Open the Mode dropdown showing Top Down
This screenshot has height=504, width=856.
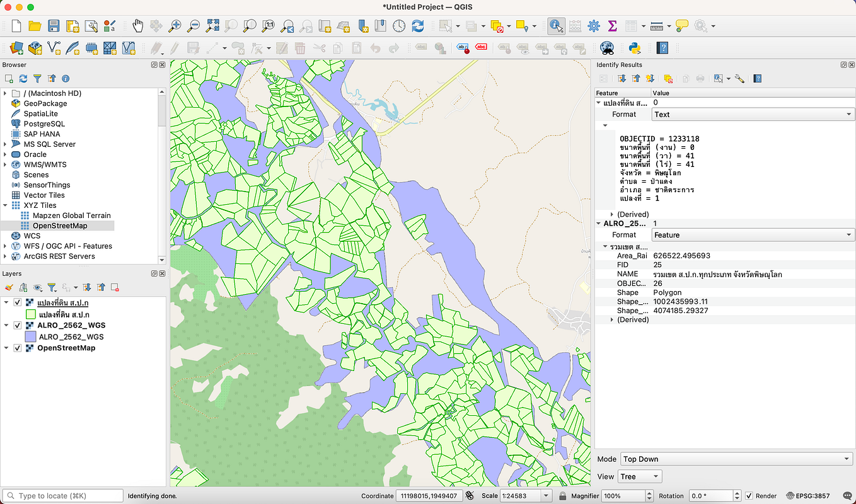pyautogui.click(x=736, y=459)
